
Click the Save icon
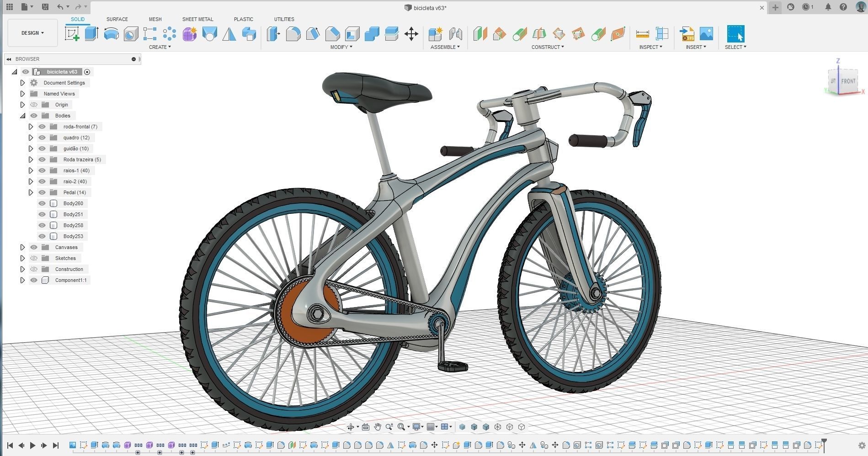[45, 7]
